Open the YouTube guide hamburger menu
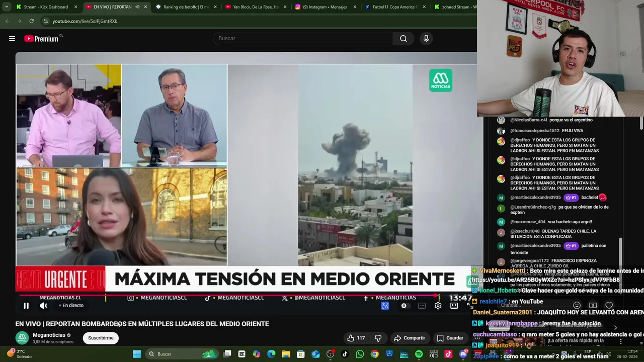This screenshot has width=644, height=362. tap(12, 39)
